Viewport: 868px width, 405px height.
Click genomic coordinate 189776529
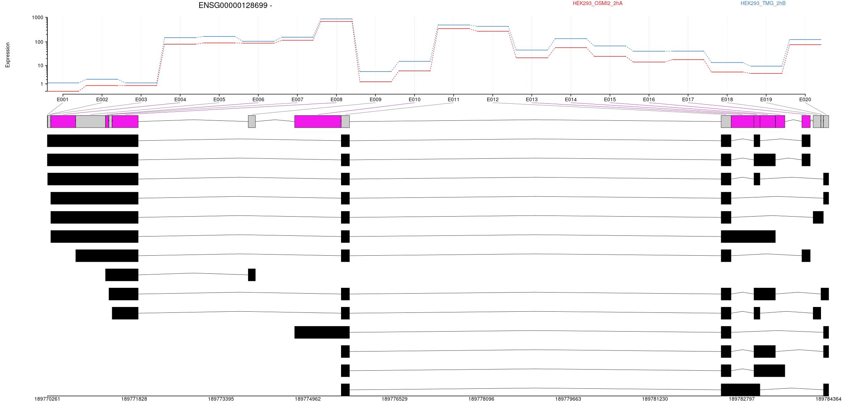click(395, 399)
